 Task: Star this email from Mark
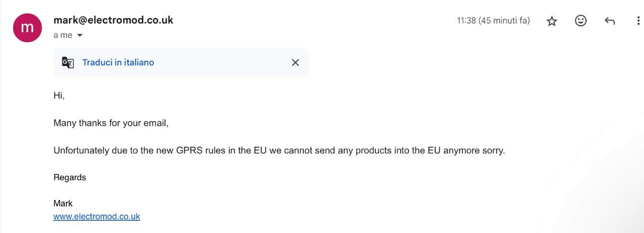coord(552,21)
